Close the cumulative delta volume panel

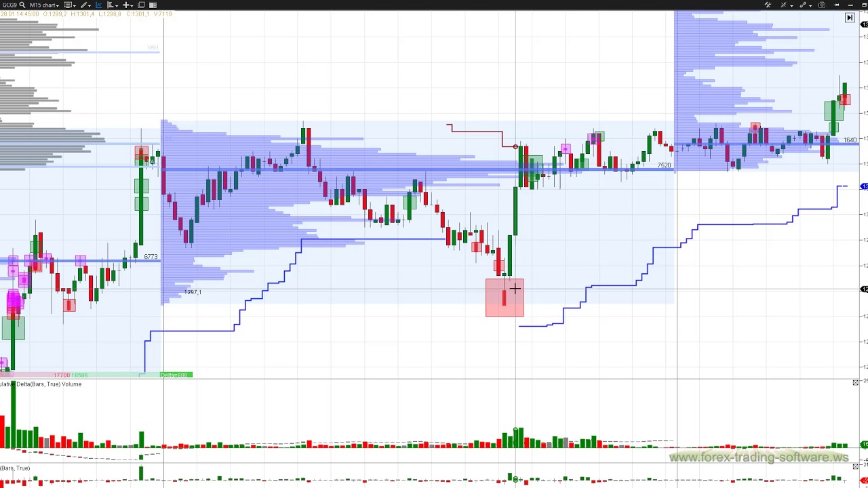(855, 383)
